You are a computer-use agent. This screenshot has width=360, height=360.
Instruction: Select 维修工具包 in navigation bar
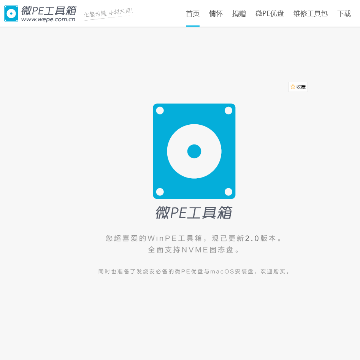311,14
